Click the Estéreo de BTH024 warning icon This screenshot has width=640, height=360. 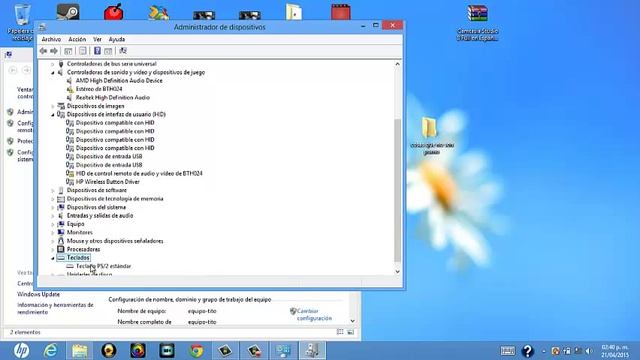[x=70, y=89]
